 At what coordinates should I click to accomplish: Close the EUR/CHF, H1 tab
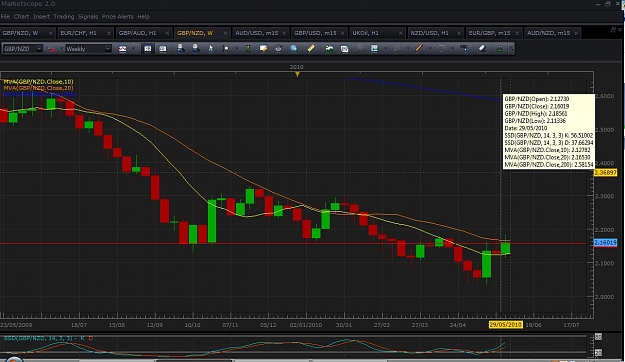click(x=109, y=33)
